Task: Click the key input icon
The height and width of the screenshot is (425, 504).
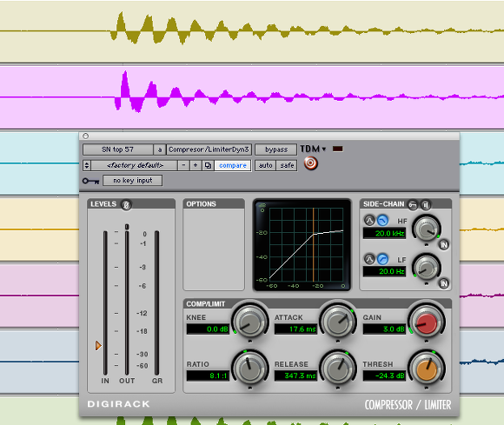Action: click(91, 181)
